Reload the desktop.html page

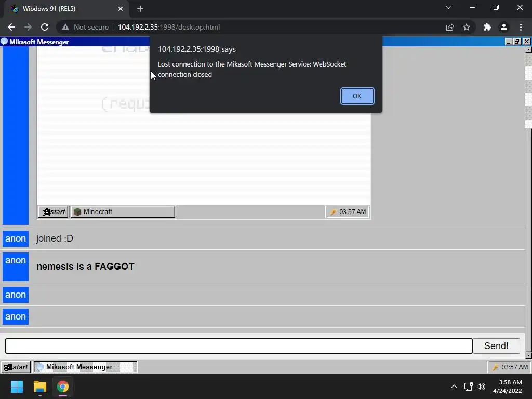click(45, 27)
